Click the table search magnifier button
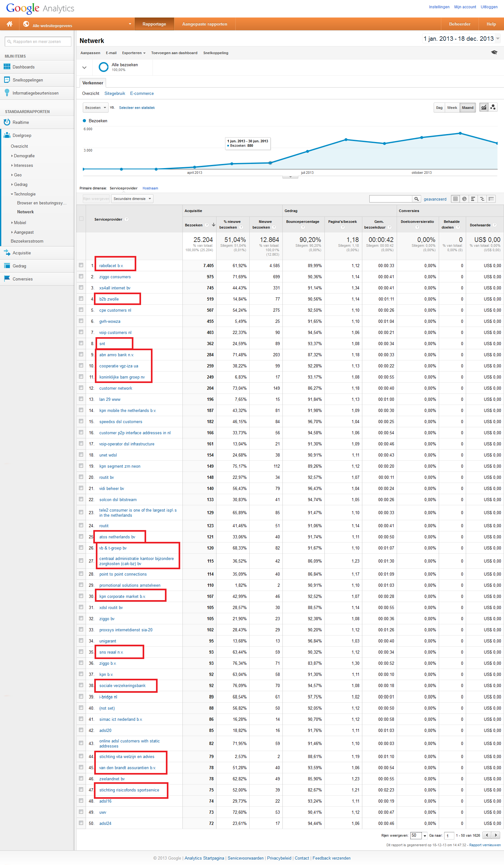 pyautogui.click(x=416, y=199)
